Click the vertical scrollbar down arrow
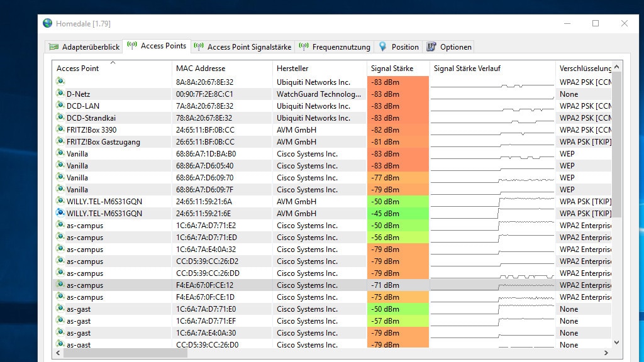 616,343
